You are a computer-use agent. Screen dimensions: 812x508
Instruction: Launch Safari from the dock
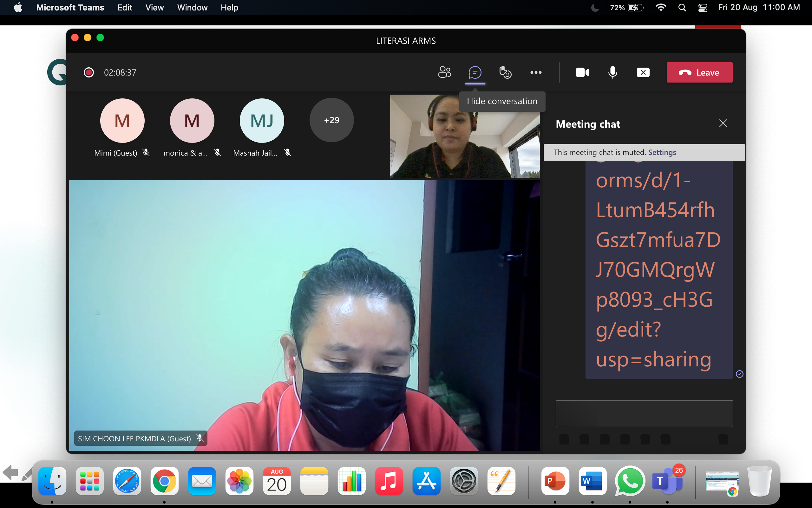click(127, 480)
